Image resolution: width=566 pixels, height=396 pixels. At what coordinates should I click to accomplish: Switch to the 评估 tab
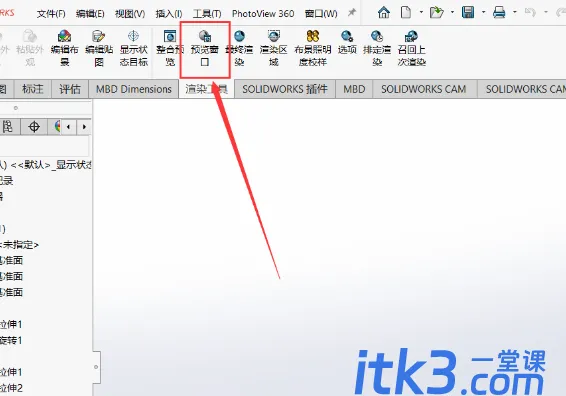(70, 89)
